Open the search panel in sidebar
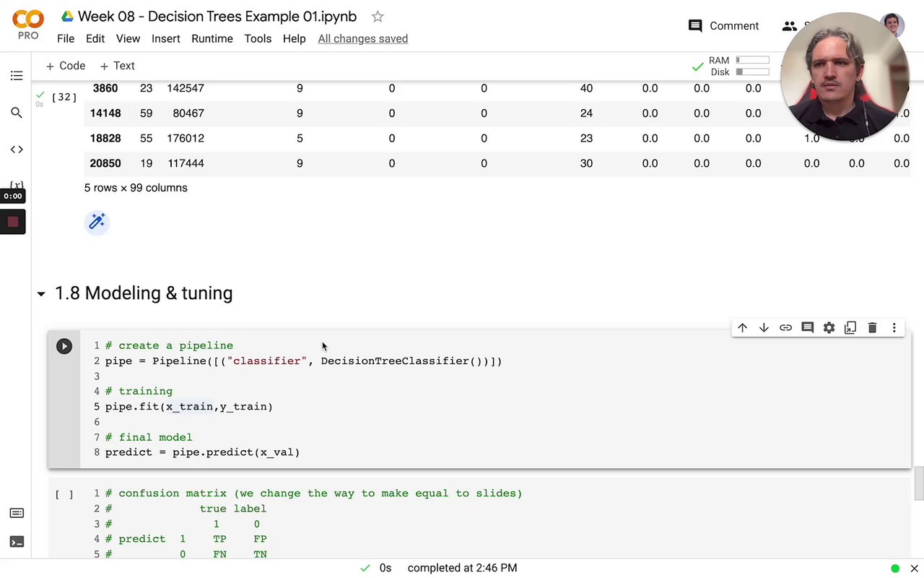 (17, 113)
